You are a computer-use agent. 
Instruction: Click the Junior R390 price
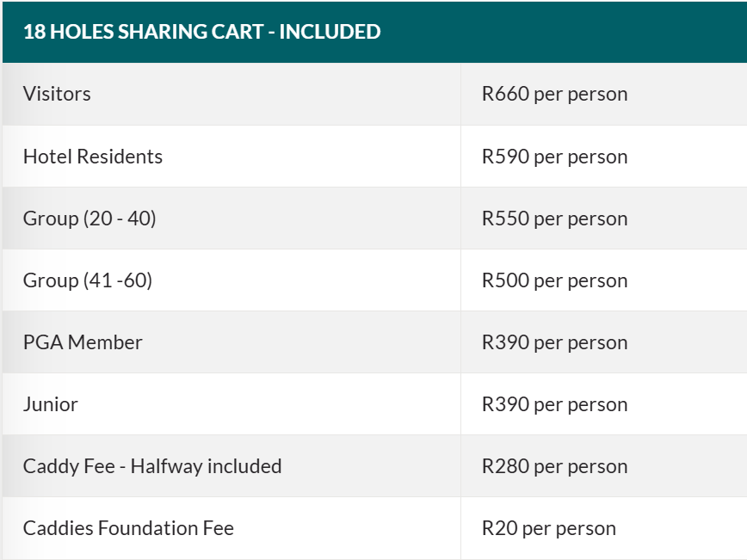(x=554, y=404)
